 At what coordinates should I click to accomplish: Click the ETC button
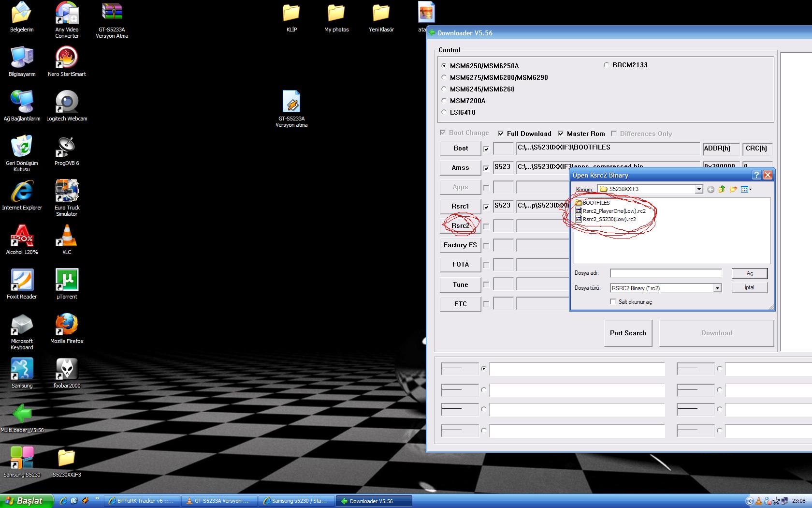coord(460,304)
